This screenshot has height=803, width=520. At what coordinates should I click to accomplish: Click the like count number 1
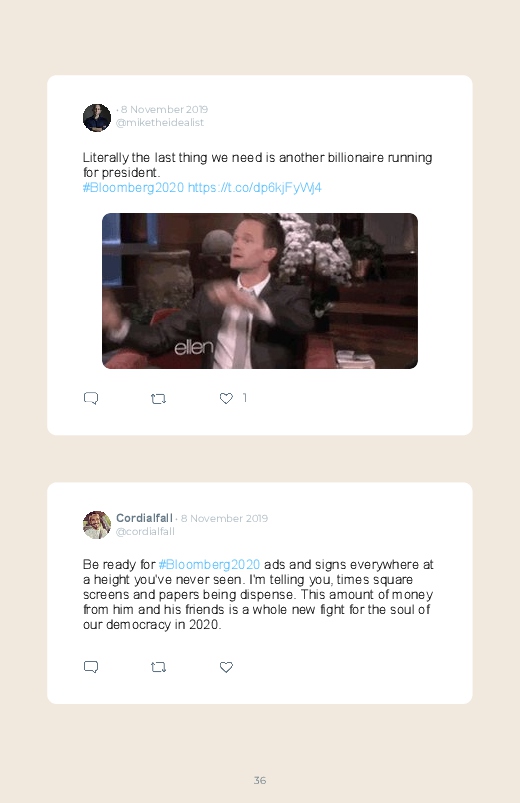click(x=245, y=397)
